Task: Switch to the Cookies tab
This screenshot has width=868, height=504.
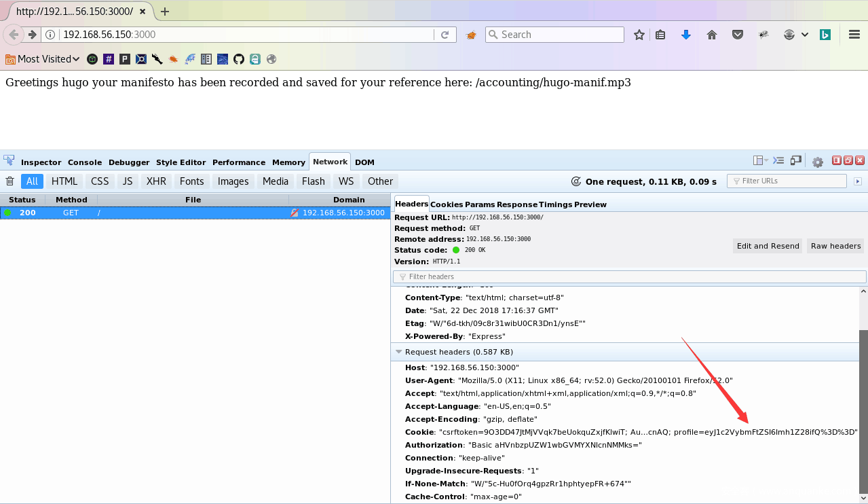Action: tap(447, 204)
